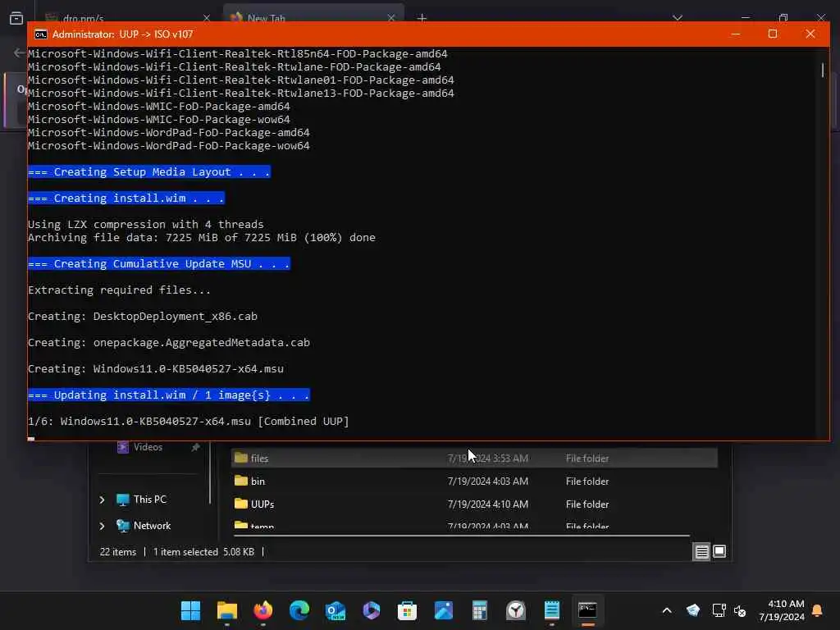The width and height of the screenshot is (840, 630).
Task: Open the notification bell icon
Action: (x=818, y=610)
